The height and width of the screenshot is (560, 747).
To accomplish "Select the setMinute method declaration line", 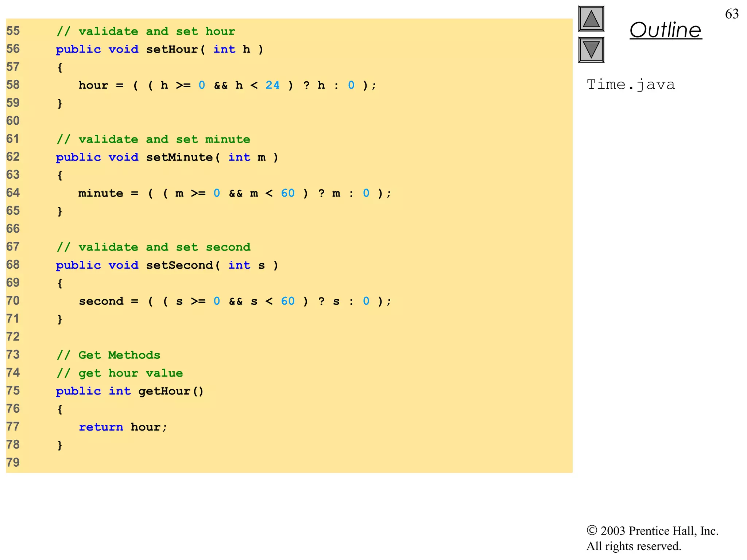I will tap(167, 157).
